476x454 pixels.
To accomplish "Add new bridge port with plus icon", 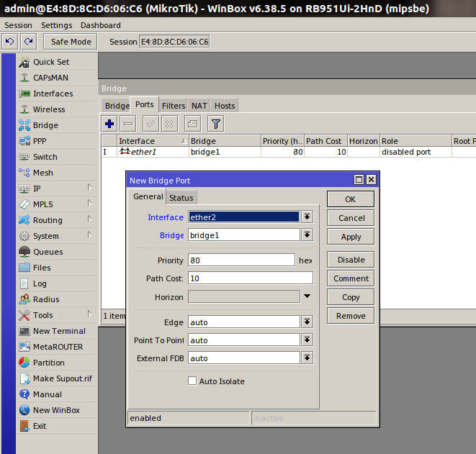I will [x=109, y=124].
